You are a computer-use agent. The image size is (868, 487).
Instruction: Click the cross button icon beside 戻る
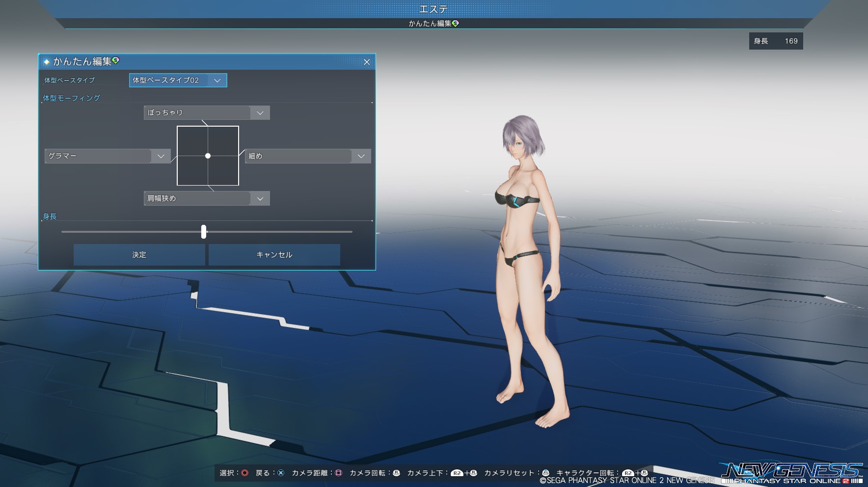(281, 473)
